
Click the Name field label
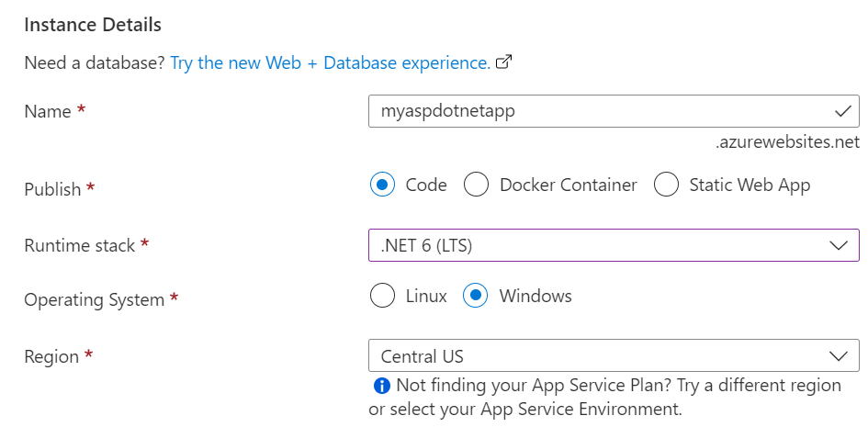[x=48, y=112]
